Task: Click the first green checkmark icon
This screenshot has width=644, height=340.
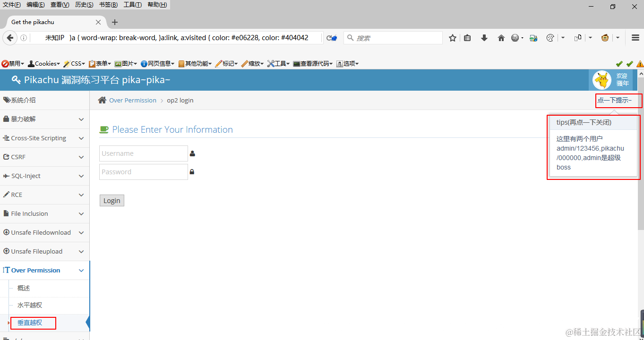Action: 619,64
